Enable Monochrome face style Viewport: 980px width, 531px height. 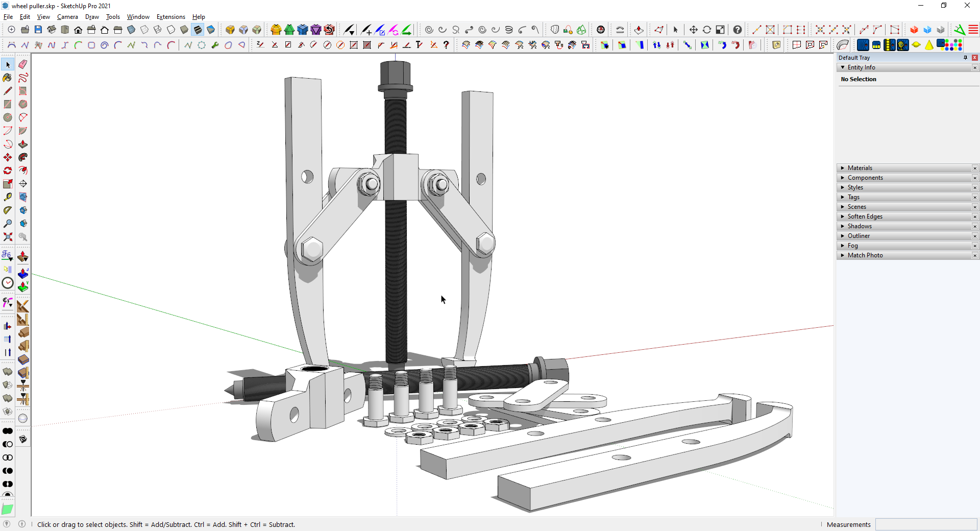click(211, 30)
